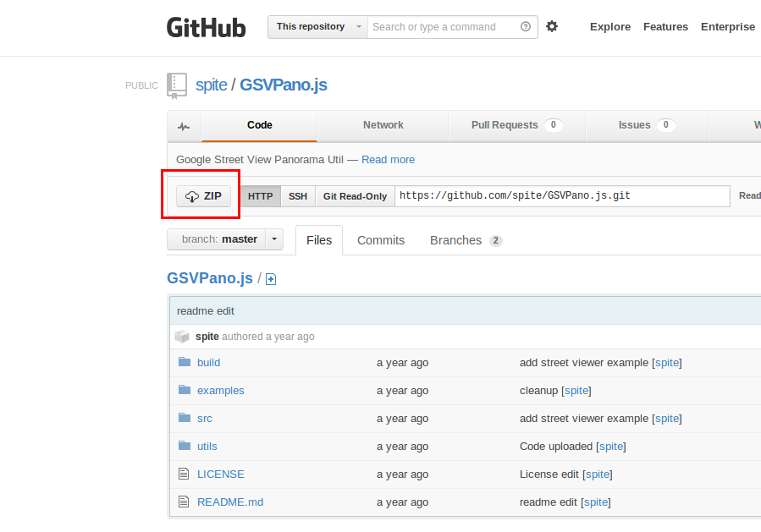This screenshot has width=761, height=532.
Task: Click the Google Street View Panorama Util description
Action: click(260, 160)
